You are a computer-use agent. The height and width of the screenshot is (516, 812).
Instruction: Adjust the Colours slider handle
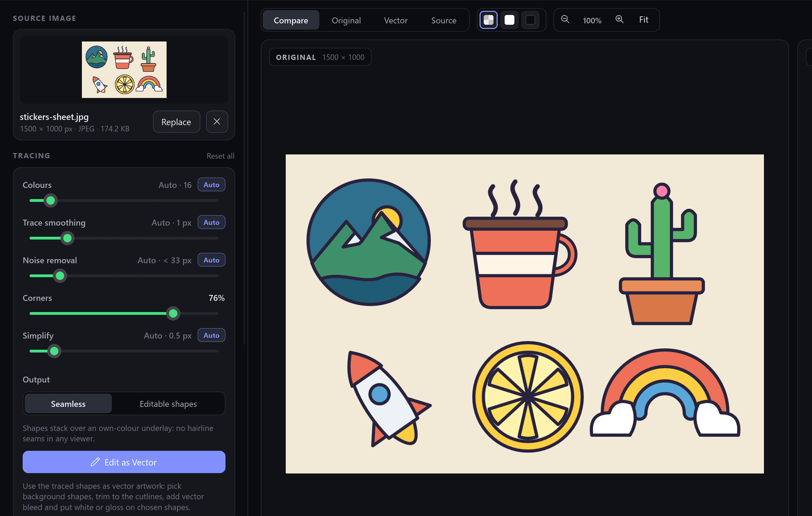[51, 200]
